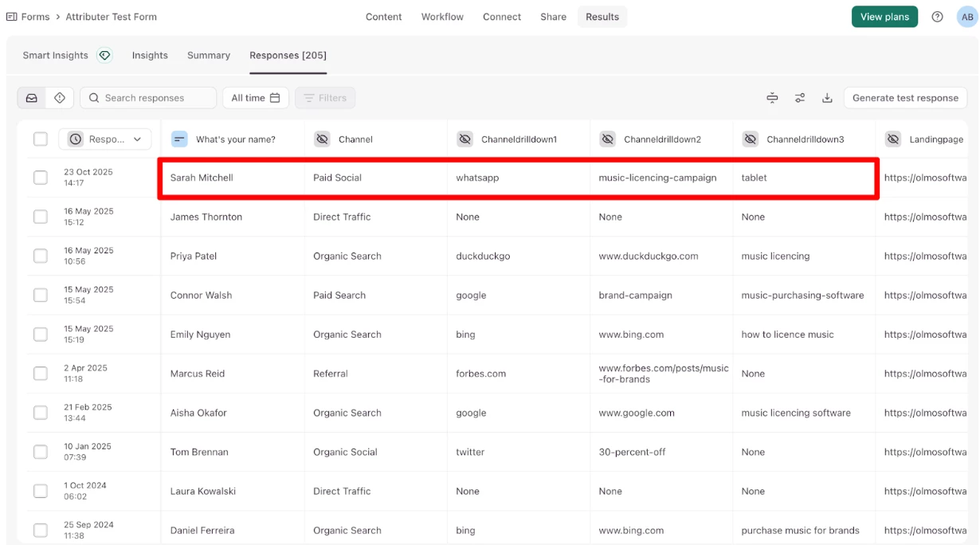Click the help question mark icon

938,17
